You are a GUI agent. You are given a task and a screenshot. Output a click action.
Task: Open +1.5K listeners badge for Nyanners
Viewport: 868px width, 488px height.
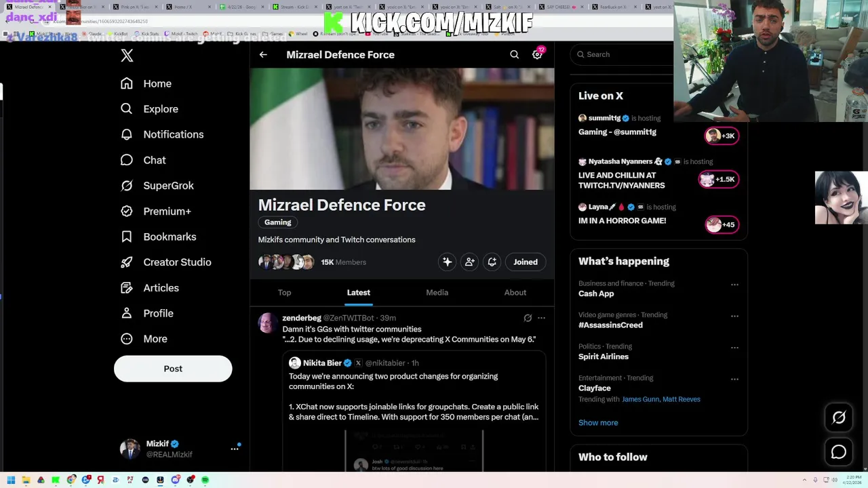pos(719,180)
